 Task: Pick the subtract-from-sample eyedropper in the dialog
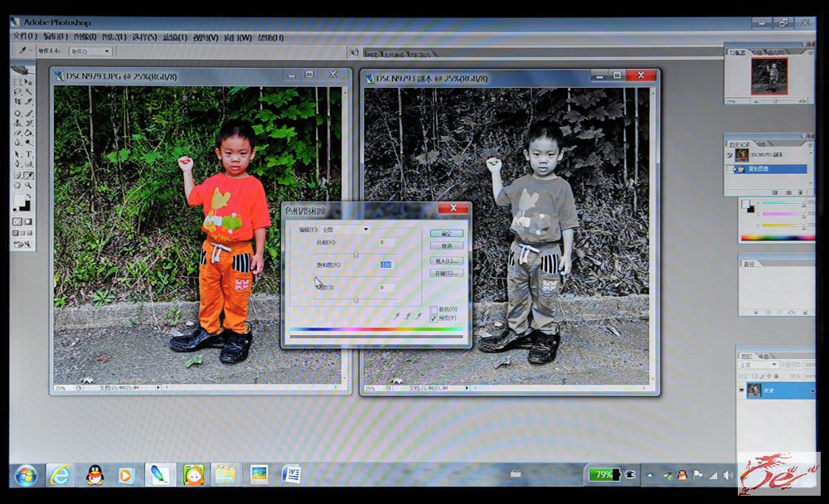coord(418,316)
